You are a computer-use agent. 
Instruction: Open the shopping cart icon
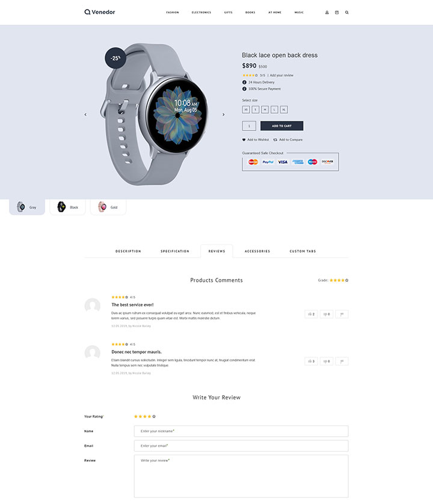337,13
